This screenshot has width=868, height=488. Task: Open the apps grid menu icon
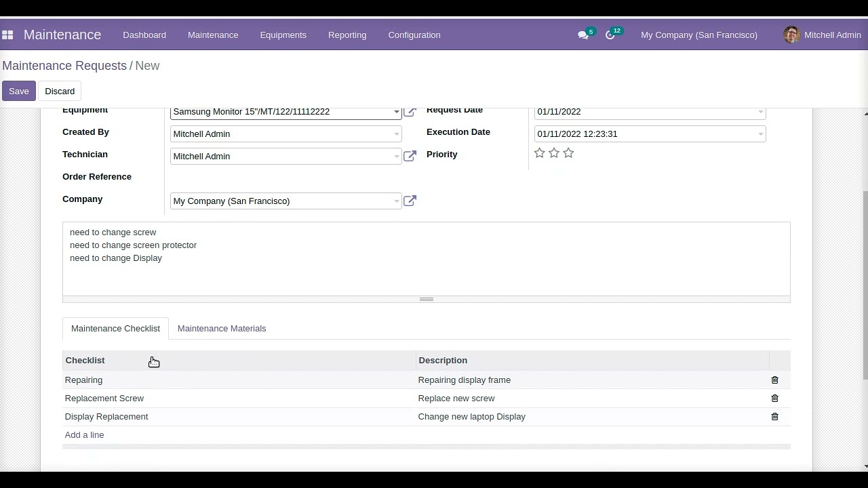point(7,35)
